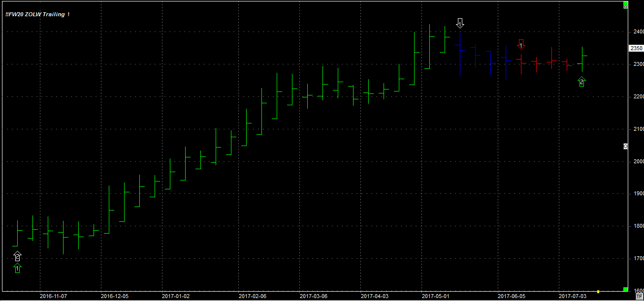Click the 2017-05-01 date label

click(x=435, y=297)
